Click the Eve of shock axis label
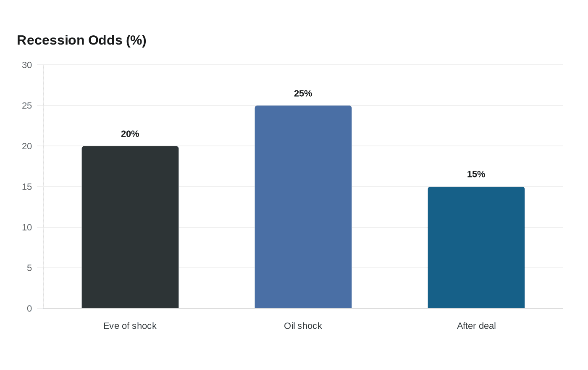The width and height of the screenshot is (588, 370). click(x=130, y=326)
